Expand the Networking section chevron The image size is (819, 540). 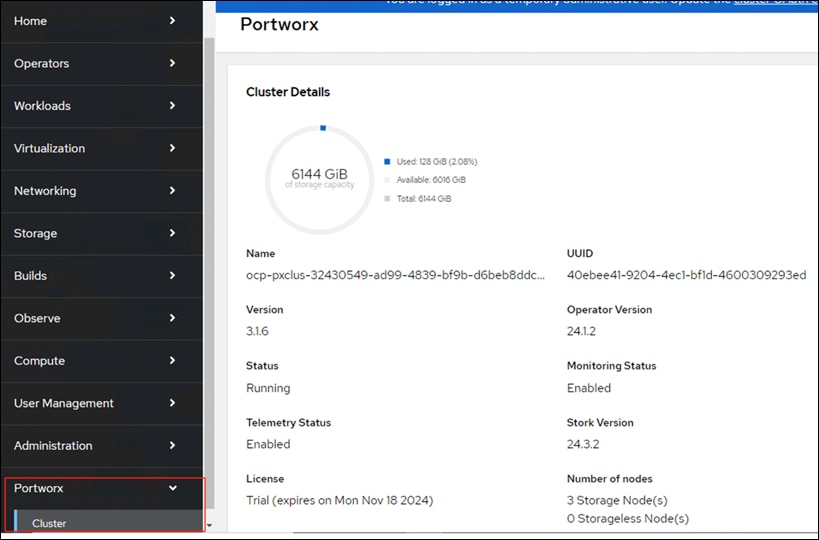(172, 191)
